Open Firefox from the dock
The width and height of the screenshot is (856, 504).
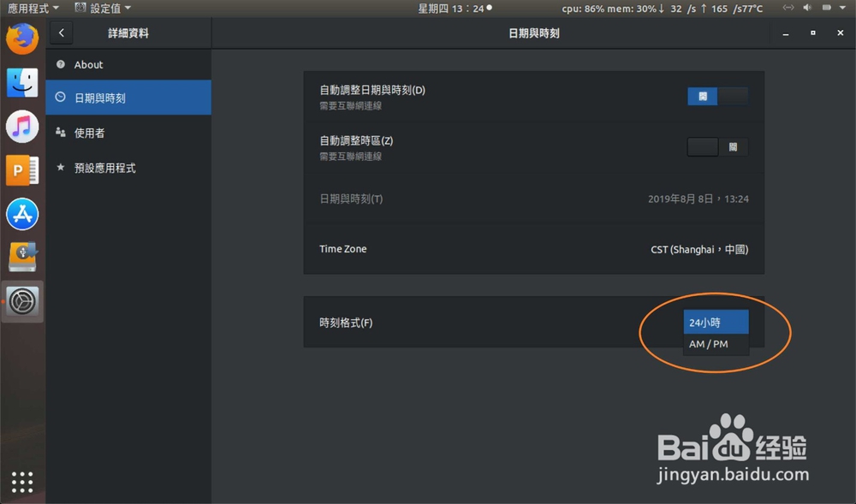click(x=22, y=39)
